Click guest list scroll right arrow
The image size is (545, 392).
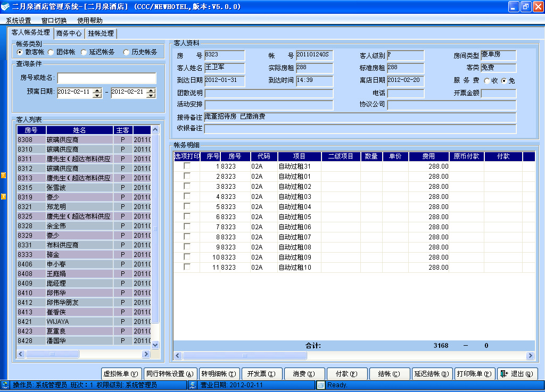[x=146, y=354]
